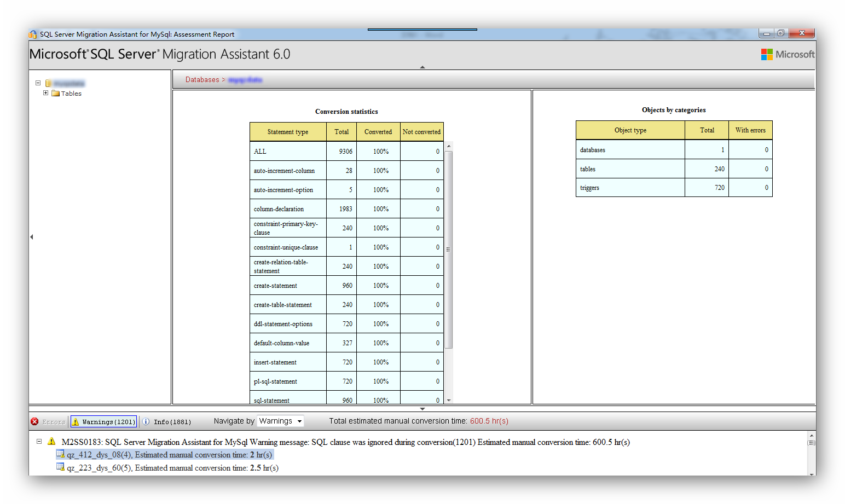Click table icon beside qz_223_dys_60
Screen dimensions: 845x504
(60, 467)
